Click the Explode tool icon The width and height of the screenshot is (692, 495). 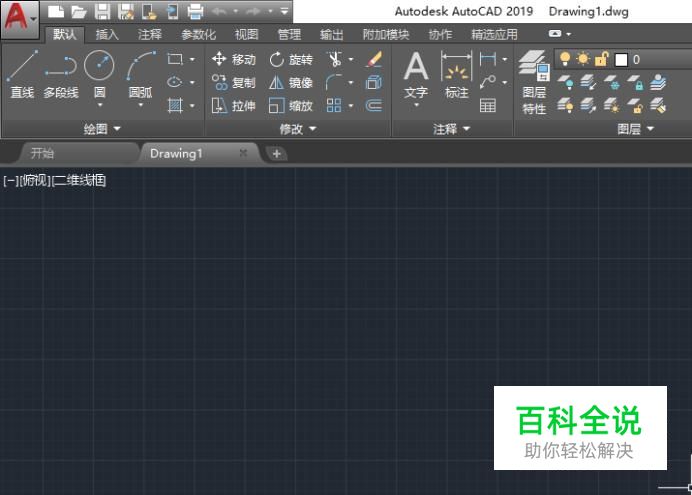click(374, 82)
